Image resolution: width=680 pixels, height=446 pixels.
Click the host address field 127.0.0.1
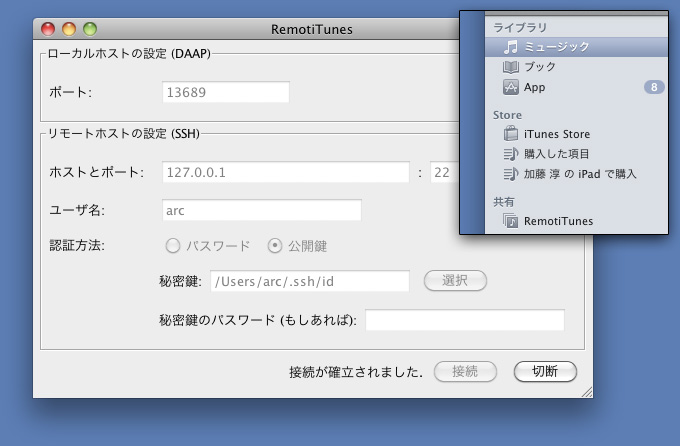285,172
